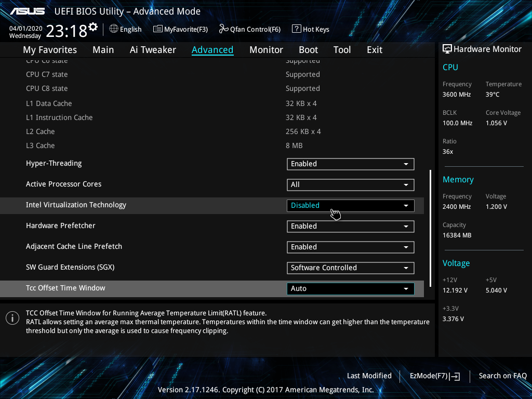Screen dimensions: 532x399
Task: Click the CPU C7 state row label
Action: pyautogui.click(x=47, y=74)
